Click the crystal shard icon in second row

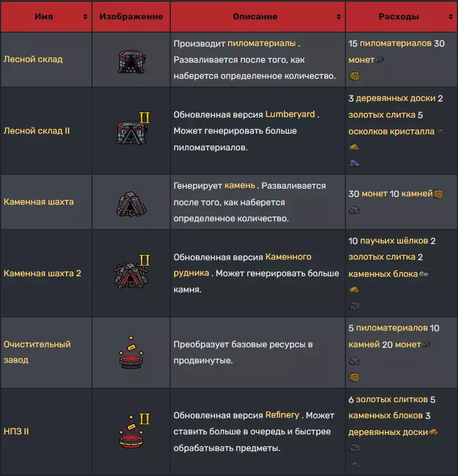point(354,163)
